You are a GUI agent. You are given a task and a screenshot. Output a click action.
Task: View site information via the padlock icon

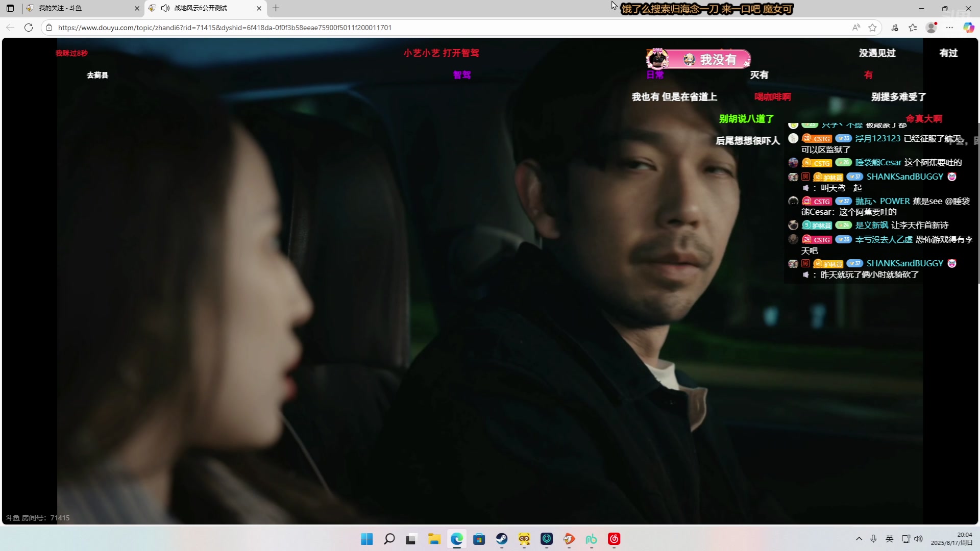point(49,28)
